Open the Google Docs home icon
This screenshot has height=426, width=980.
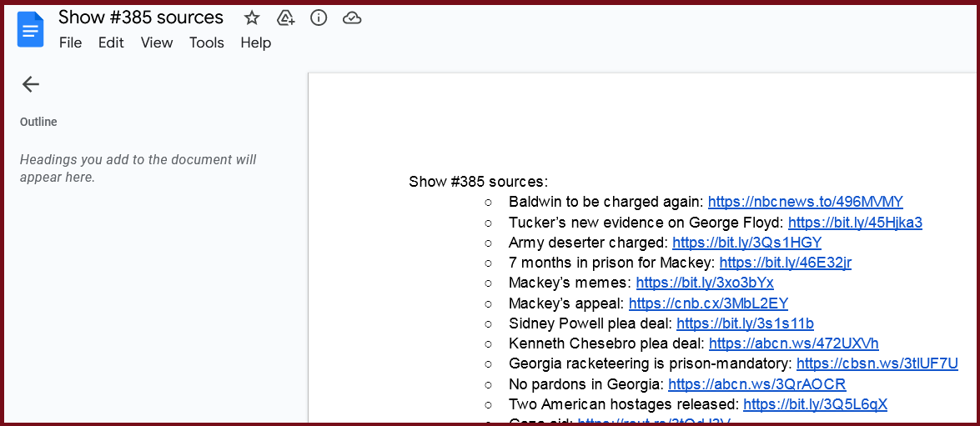tap(31, 29)
